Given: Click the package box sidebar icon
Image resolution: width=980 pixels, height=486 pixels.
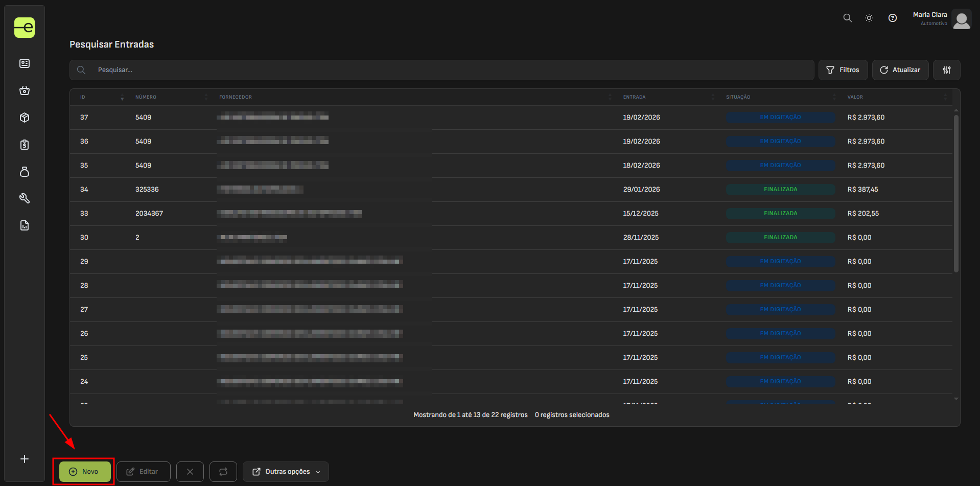Looking at the screenshot, I should click(x=25, y=118).
